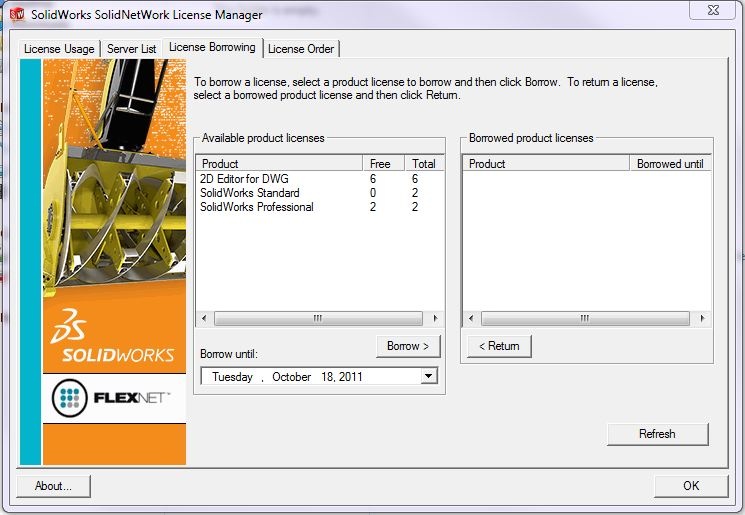Confirm with the OK button
745x515 pixels.
click(691, 486)
